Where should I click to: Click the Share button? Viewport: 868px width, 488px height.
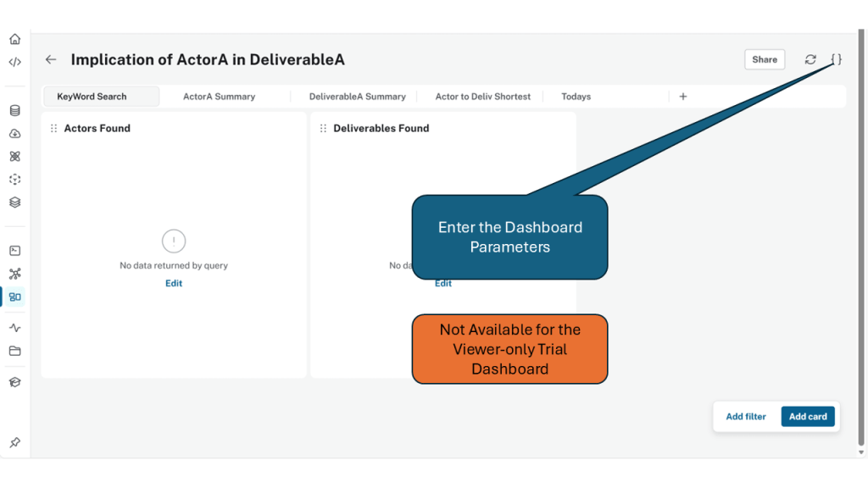pos(764,59)
